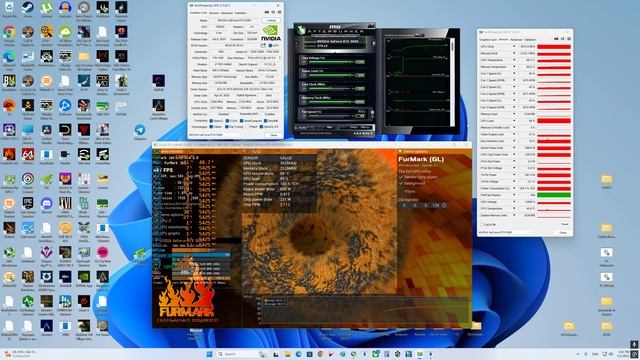Open the Microsoft Edge desktop icon
640x360 pixels.
click(9, 56)
